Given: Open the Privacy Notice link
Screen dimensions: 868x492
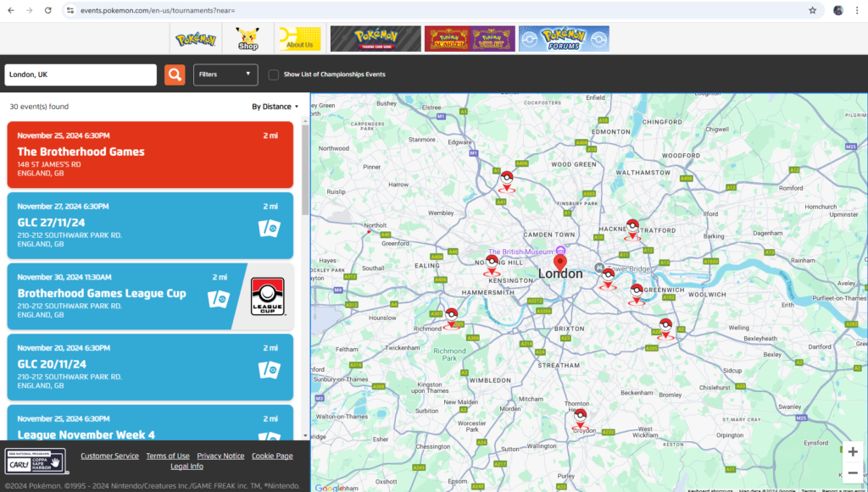Looking at the screenshot, I should tap(220, 456).
